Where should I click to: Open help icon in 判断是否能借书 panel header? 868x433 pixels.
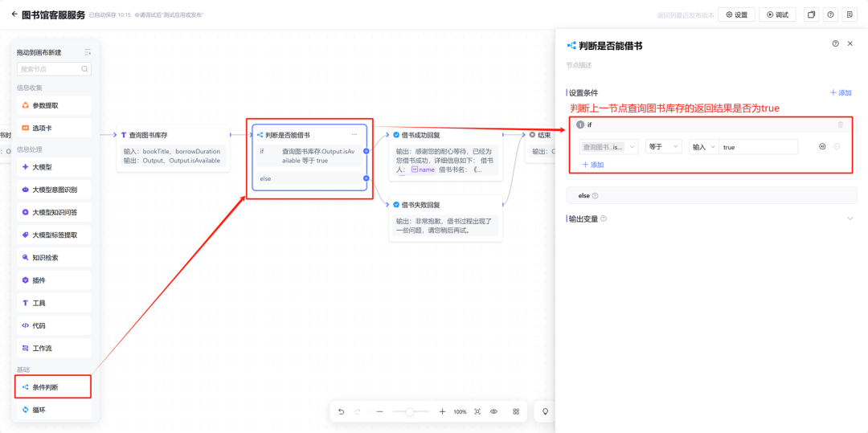point(835,43)
